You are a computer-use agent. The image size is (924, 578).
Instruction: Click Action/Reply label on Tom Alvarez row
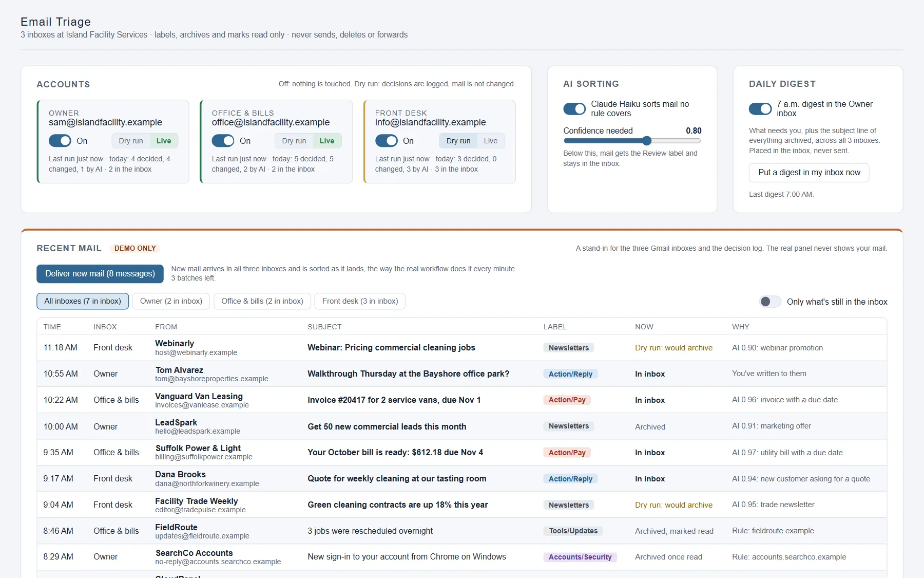[x=570, y=374]
